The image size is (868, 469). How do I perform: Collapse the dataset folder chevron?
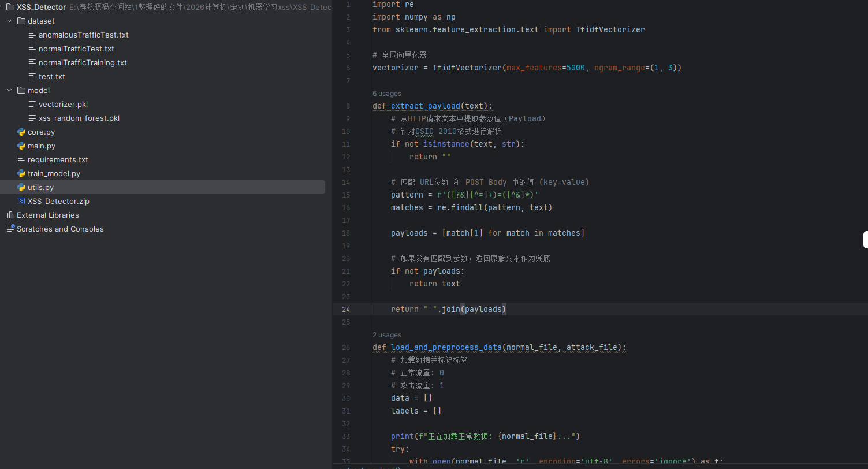[x=9, y=21]
